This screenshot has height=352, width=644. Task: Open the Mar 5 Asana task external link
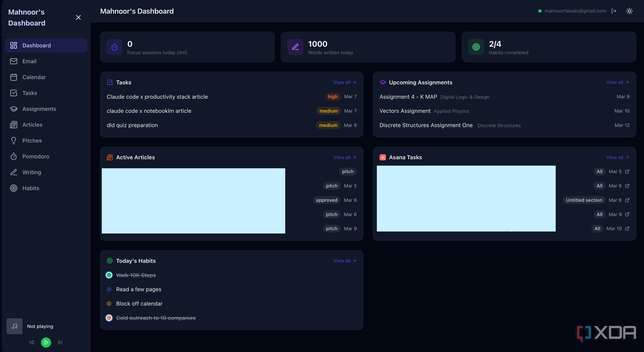click(627, 172)
